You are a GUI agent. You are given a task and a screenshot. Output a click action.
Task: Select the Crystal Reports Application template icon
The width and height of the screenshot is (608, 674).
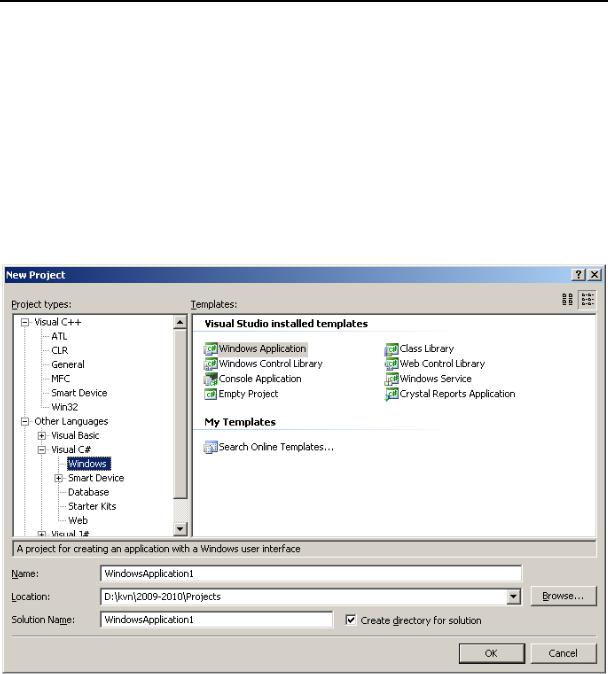tap(392, 394)
